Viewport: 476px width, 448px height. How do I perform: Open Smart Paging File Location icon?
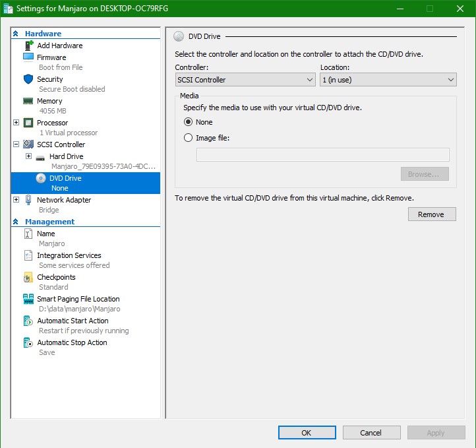point(28,299)
